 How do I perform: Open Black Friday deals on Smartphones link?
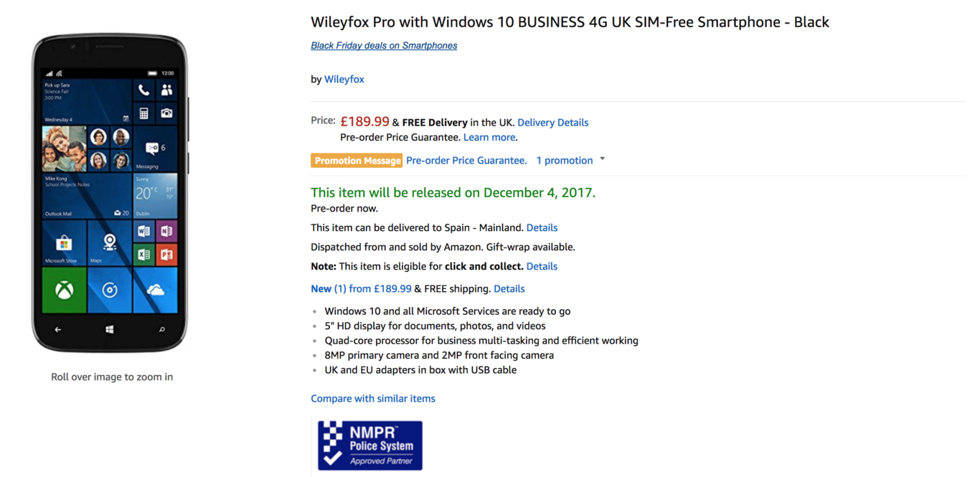(384, 45)
